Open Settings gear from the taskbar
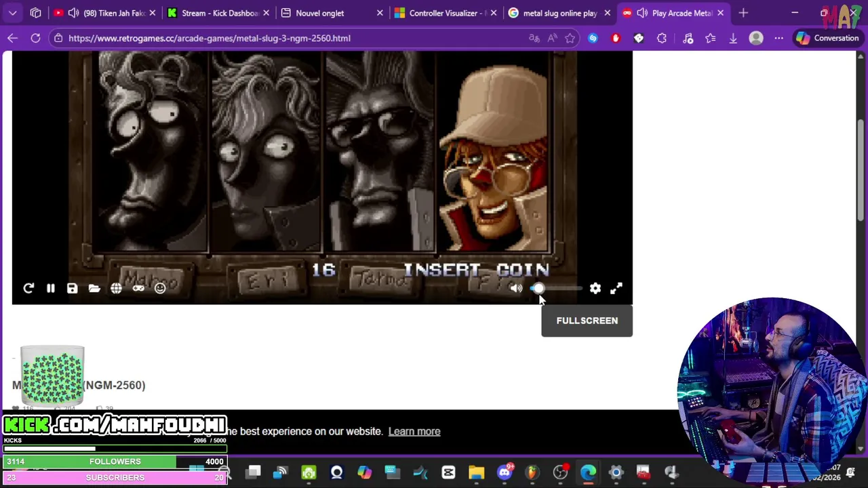 616,472
